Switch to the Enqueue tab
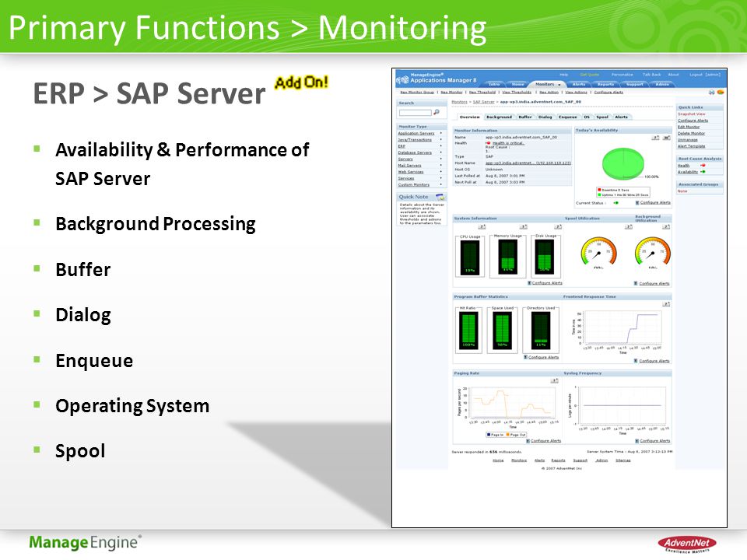Image resolution: width=747 pixels, height=560 pixels. click(x=567, y=117)
